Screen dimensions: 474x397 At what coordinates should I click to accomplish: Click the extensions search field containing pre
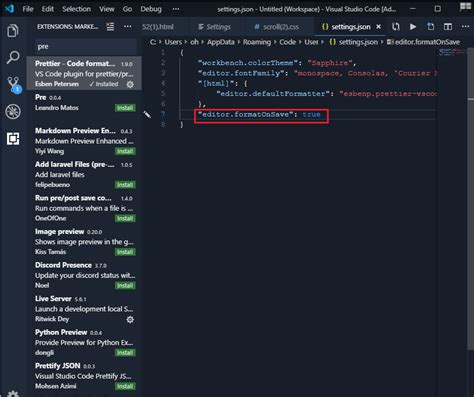(86, 47)
